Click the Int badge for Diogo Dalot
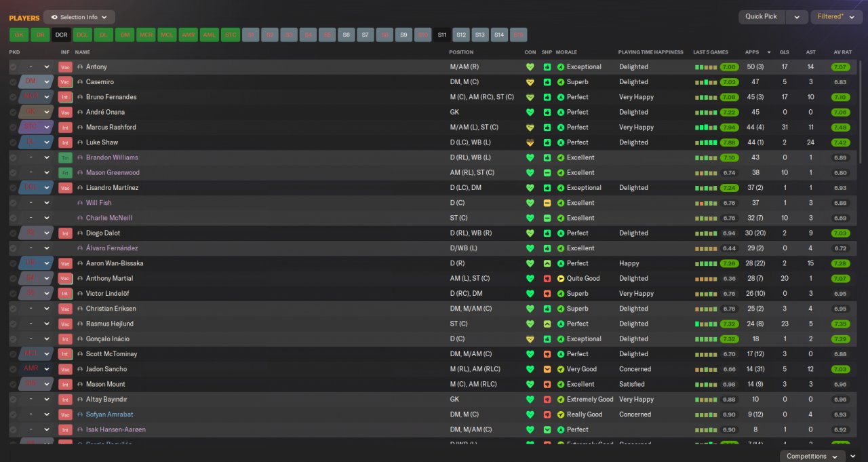This screenshot has width=868, height=462. (x=65, y=233)
